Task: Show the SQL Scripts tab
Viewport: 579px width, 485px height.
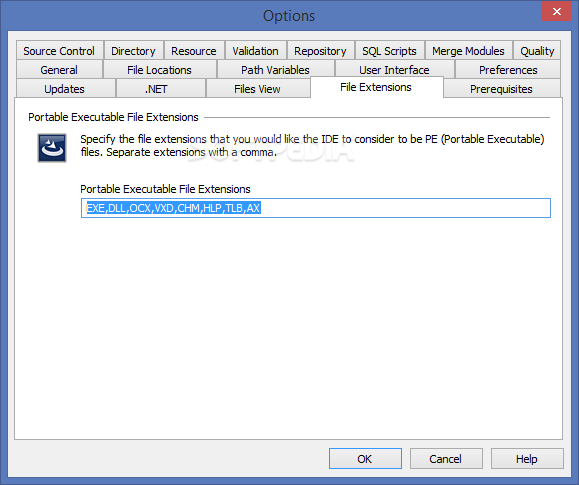Action: click(x=389, y=51)
